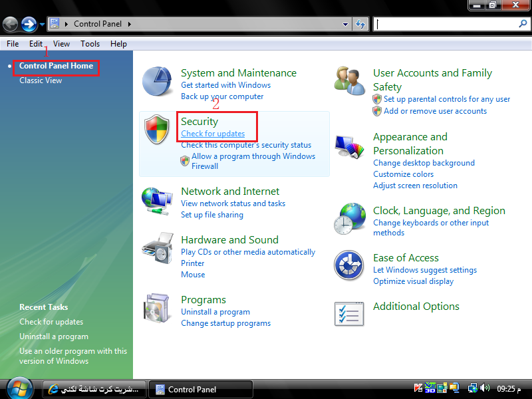Click Use an older program with this version
The height and width of the screenshot is (399, 532).
point(73,356)
